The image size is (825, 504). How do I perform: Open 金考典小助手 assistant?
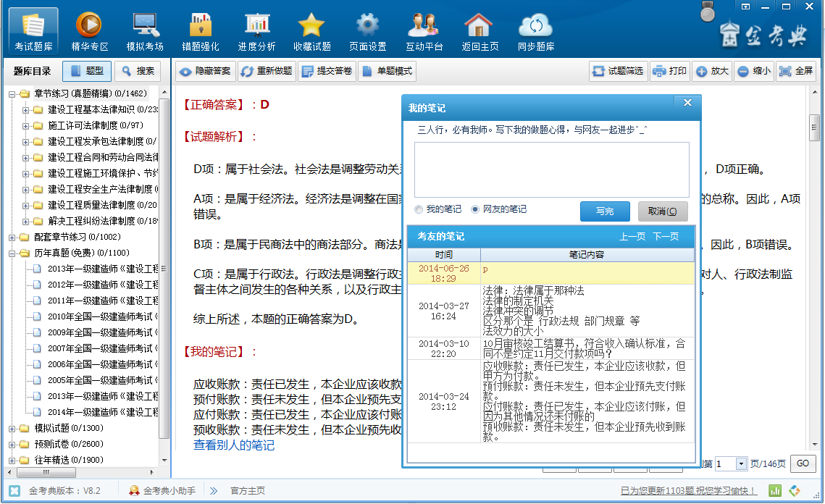pos(162,491)
